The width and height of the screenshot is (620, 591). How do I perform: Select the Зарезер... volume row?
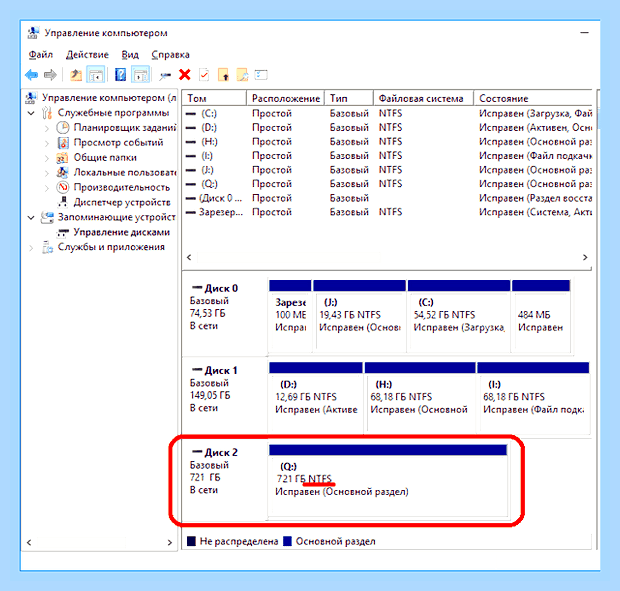coord(388,212)
